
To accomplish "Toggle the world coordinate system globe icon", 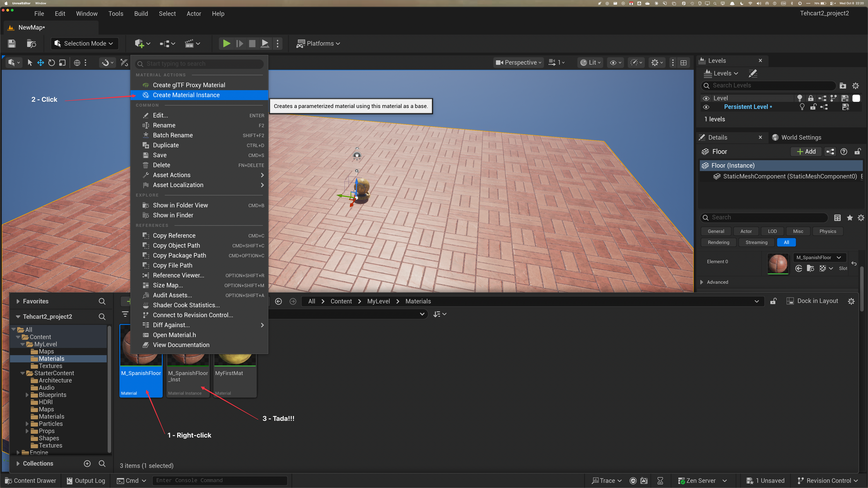I will pos(77,63).
